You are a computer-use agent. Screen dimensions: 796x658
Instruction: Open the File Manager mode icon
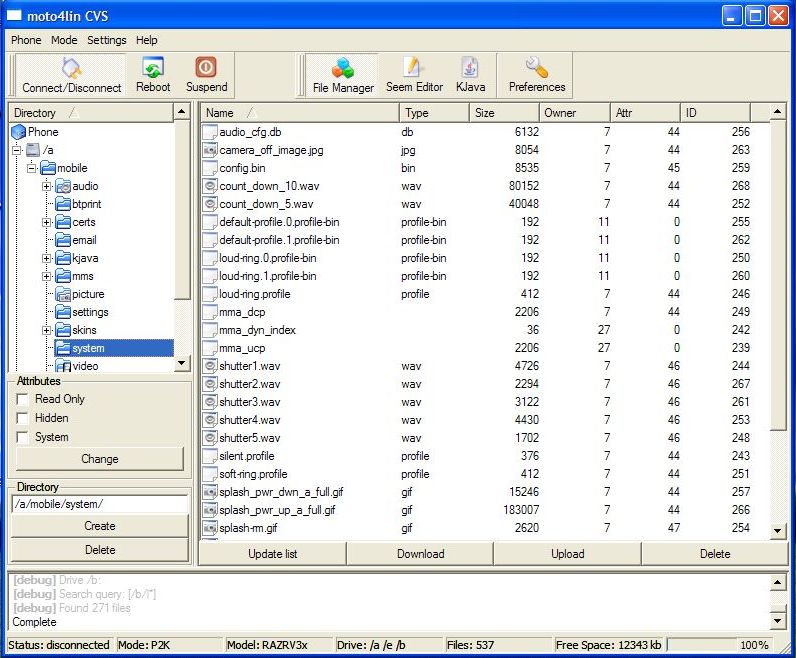coord(343,68)
